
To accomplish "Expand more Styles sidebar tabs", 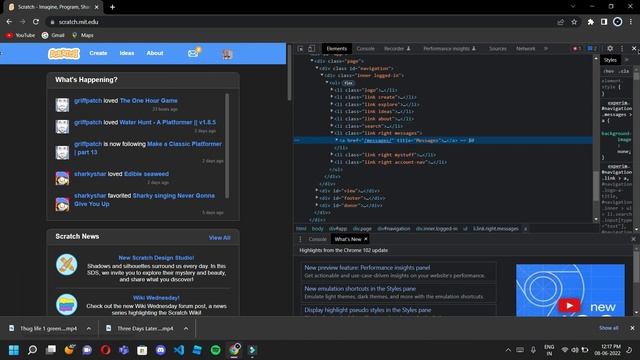I will click(x=627, y=60).
